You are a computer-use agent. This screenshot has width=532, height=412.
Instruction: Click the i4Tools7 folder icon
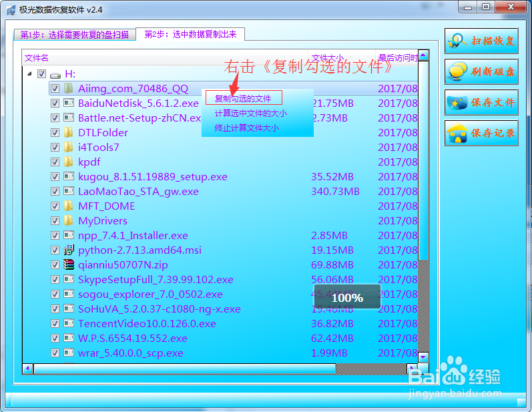point(69,147)
